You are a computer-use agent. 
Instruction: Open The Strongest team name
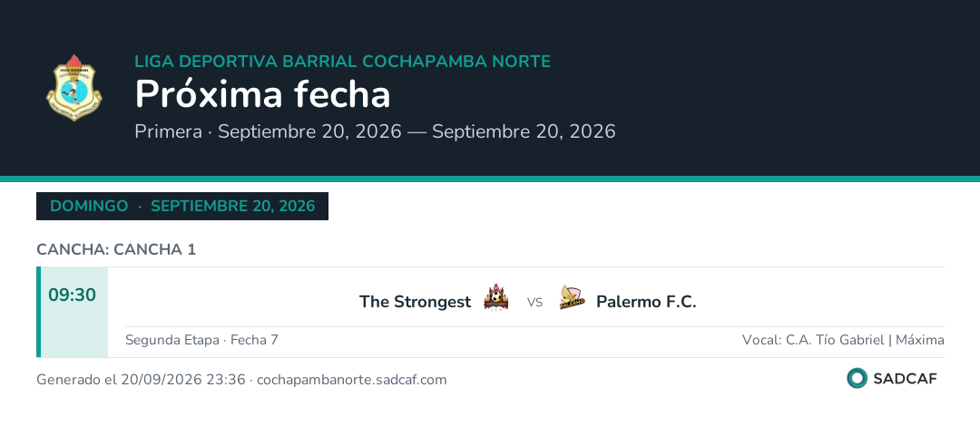tap(415, 302)
